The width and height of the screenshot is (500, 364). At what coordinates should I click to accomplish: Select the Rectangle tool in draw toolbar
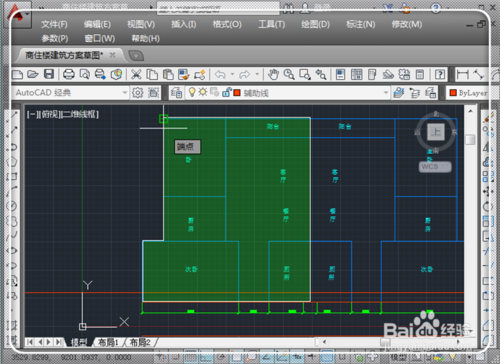coord(13,176)
